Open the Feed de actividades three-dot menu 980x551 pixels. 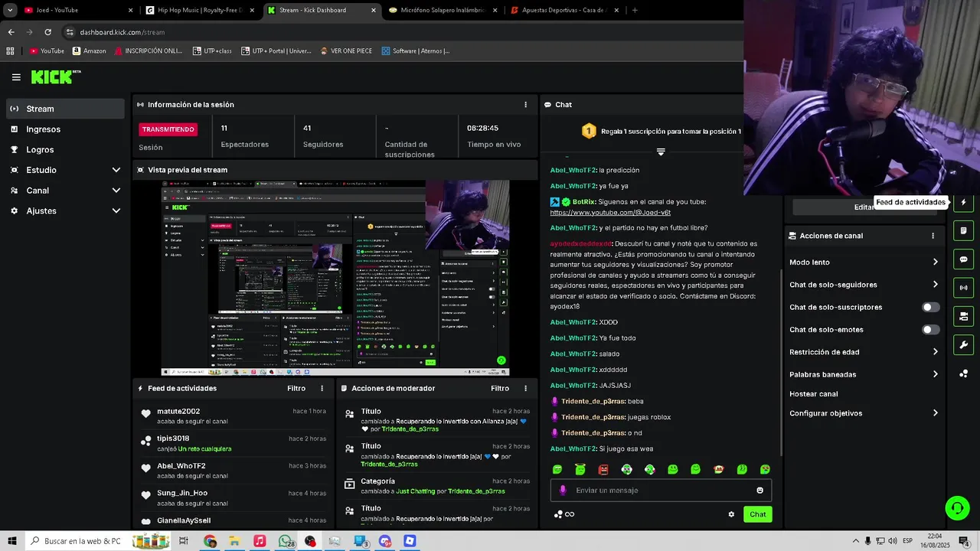[322, 389]
